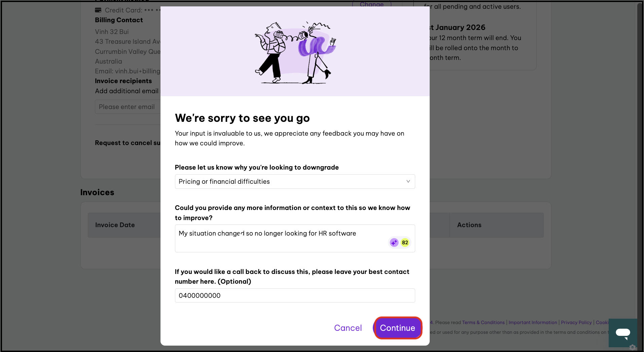This screenshot has height=352, width=644.
Task: Click the purple AI sparkle icon in textarea
Action: tap(394, 242)
